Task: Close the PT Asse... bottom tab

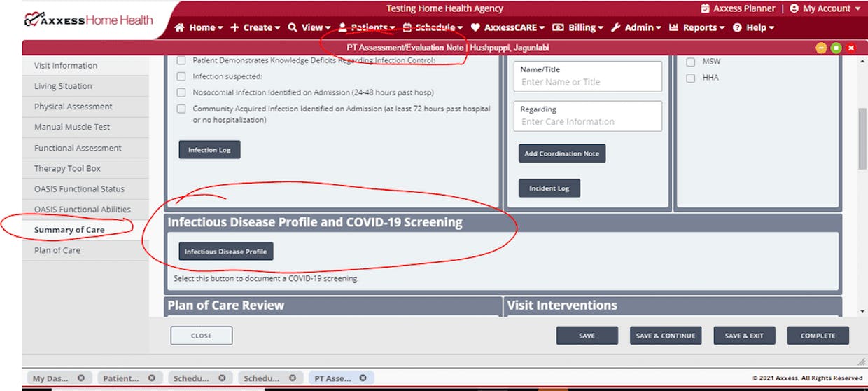Action: click(363, 378)
